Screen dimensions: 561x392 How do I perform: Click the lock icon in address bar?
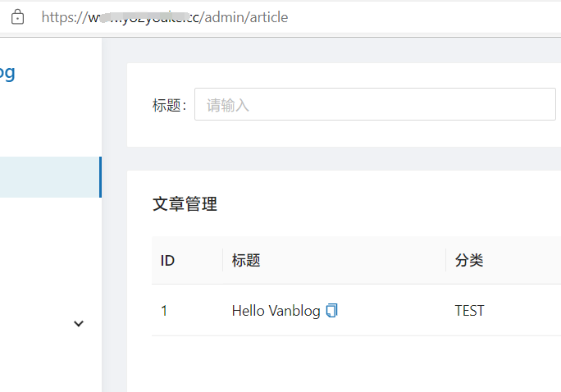coord(17,16)
